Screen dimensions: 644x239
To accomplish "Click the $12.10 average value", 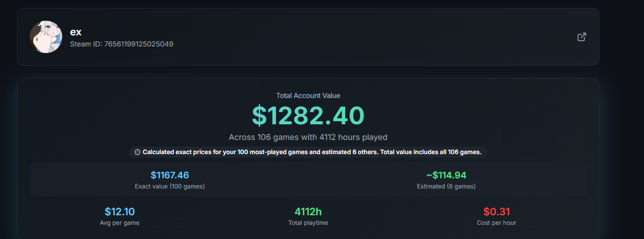I will click(x=120, y=212).
